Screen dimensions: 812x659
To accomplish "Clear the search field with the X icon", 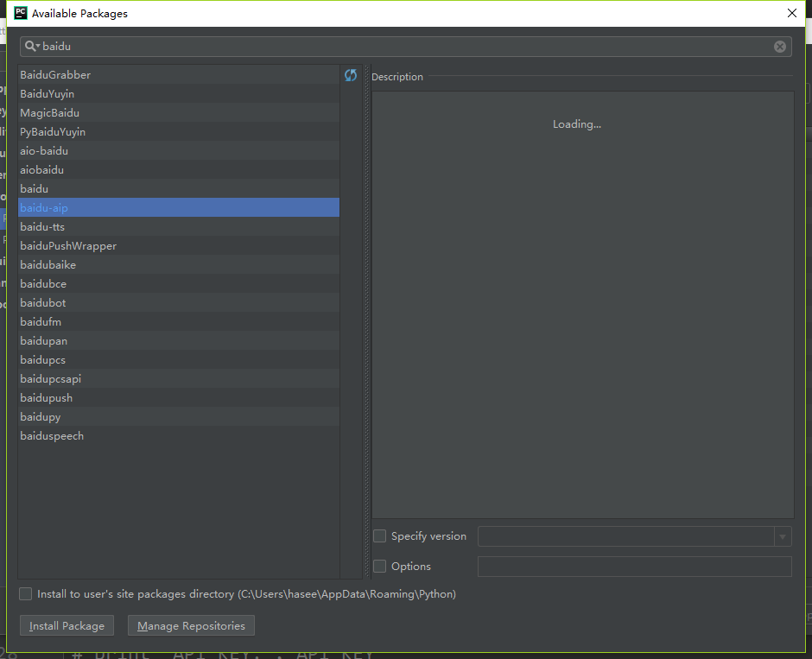I will click(780, 47).
